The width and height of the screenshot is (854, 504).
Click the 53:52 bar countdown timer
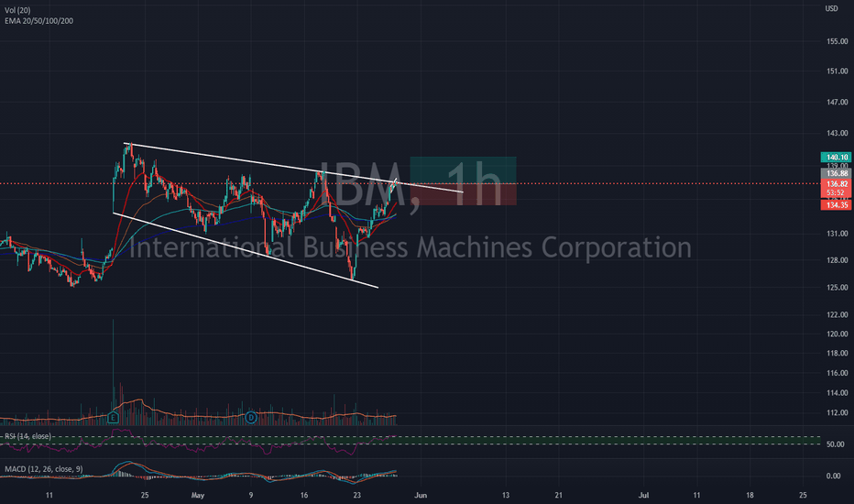(x=836, y=192)
